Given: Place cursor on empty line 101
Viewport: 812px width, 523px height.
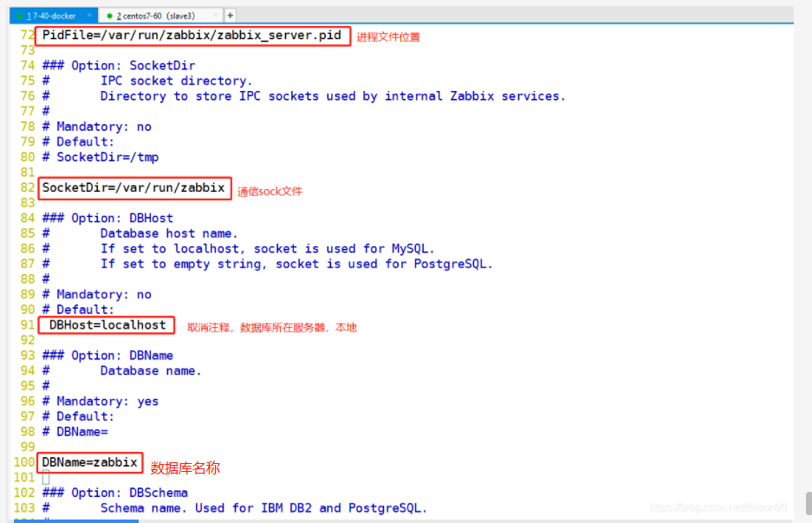Looking at the screenshot, I should (x=46, y=477).
